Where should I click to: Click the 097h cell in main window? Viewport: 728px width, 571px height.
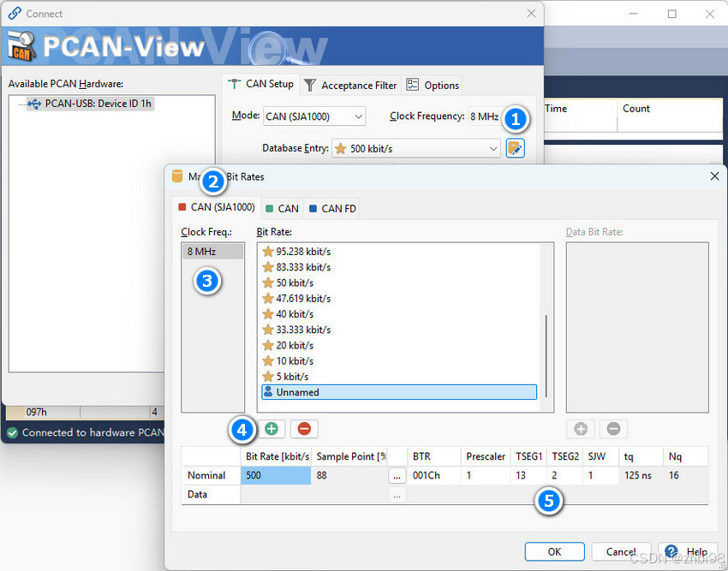pyautogui.click(x=43, y=412)
